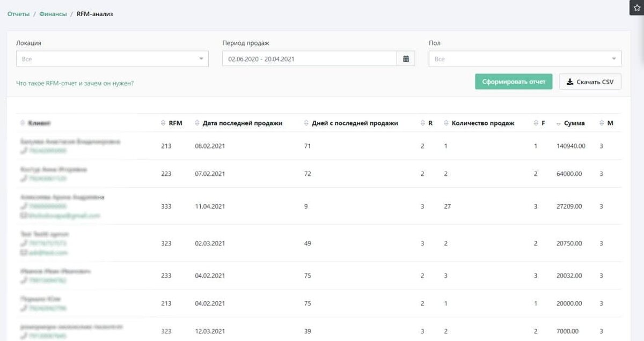Select date cell 07.02.2021
Viewport: 644px width, 341px height.
pos(210,174)
